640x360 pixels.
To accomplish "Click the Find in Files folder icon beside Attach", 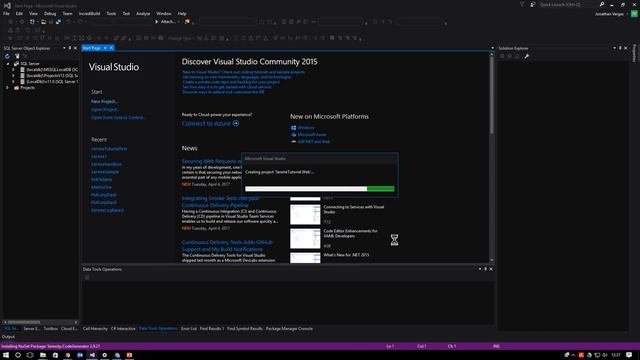I will coord(187,22).
